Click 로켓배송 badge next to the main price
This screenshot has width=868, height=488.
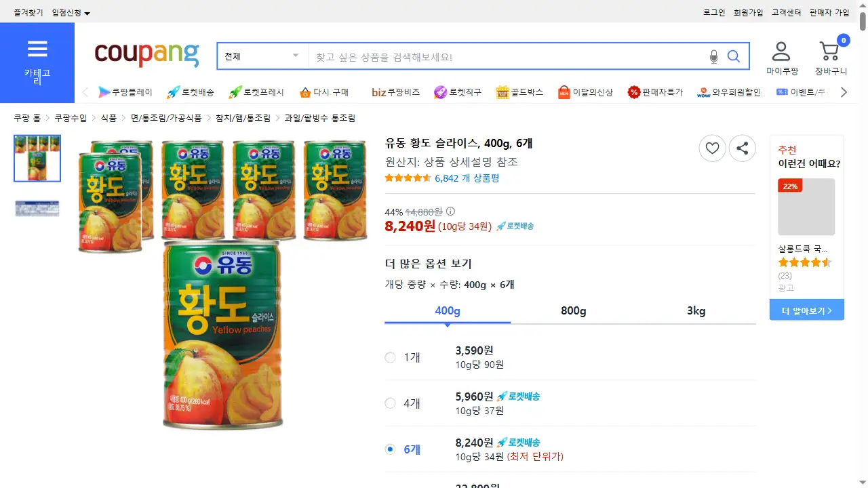pos(515,226)
